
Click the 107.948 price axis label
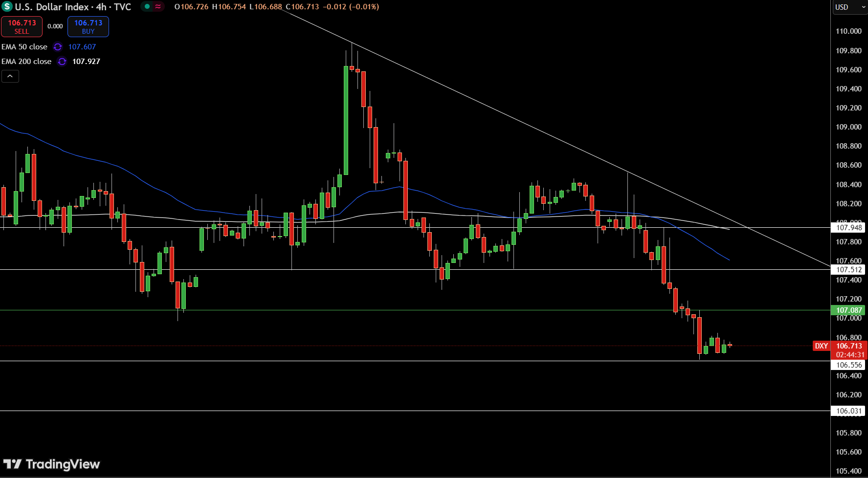[848, 228]
